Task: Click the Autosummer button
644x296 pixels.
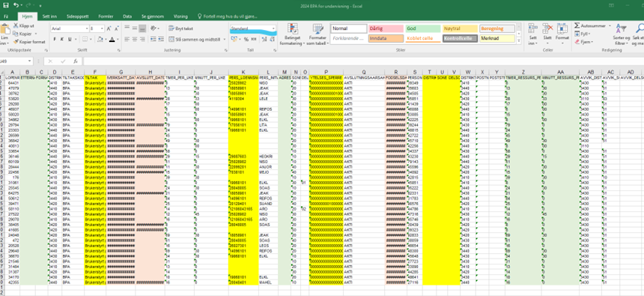Action: point(590,25)
